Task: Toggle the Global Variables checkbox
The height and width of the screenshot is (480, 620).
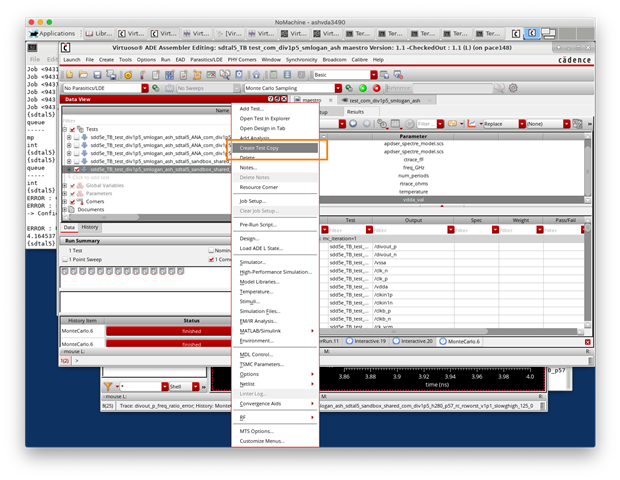Action: pos(72,185)
